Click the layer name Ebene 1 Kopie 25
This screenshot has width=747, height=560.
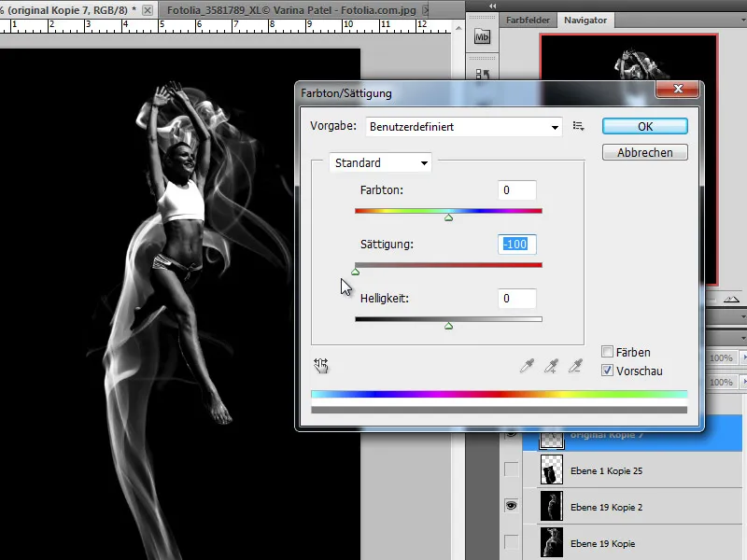[606, 470]
